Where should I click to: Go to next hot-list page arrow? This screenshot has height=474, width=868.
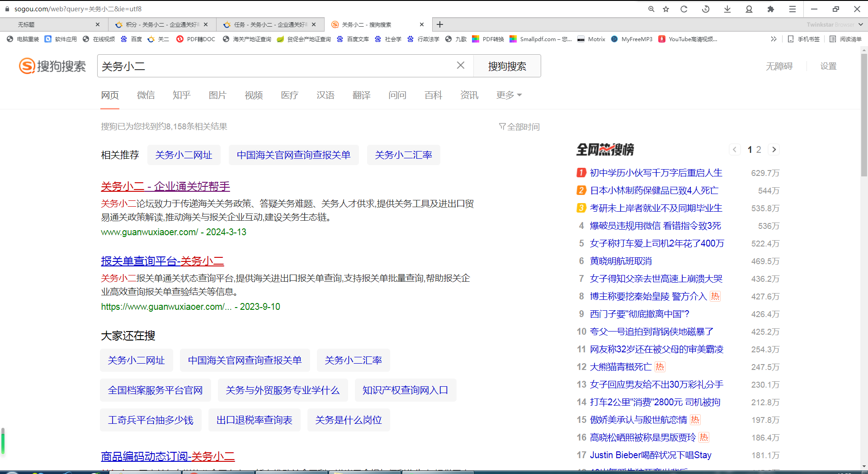pos(774,149)
